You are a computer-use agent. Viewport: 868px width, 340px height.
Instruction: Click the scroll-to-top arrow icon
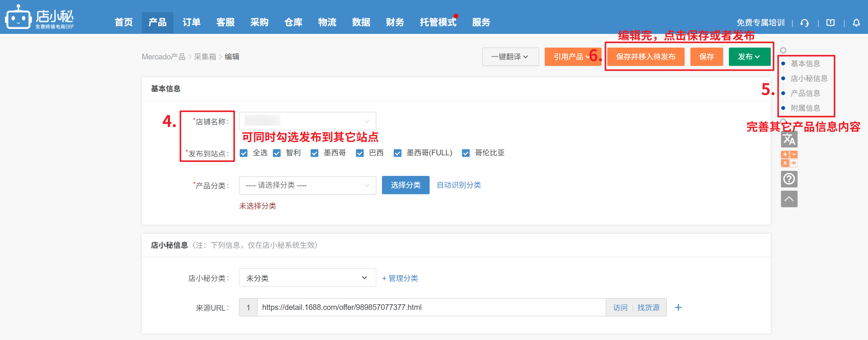789,199
